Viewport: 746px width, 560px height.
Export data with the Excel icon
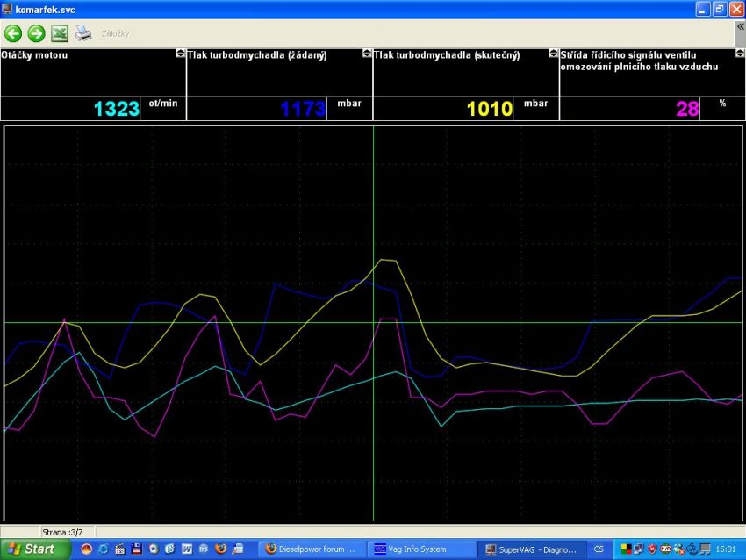coord(59,33)
